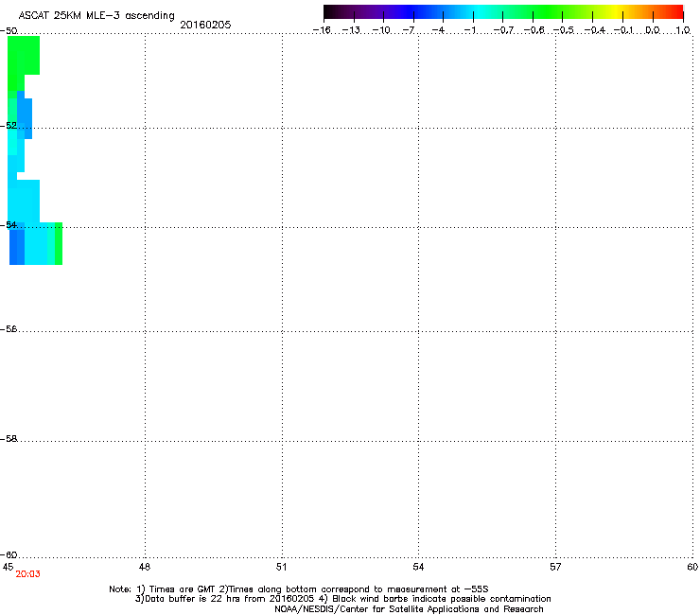Click the 54 longitude label on bottom axis
This screenshot has width=700, height=615.
click(418, 567)
